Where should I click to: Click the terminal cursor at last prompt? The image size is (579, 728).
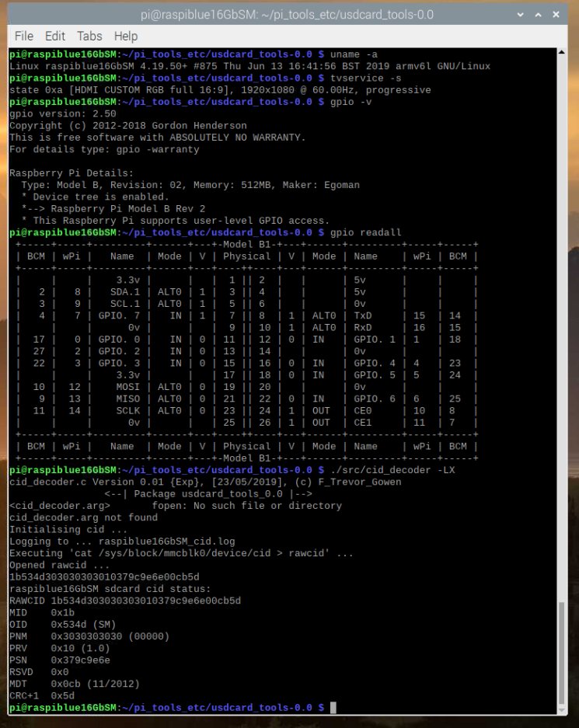[x=333, y=708]
